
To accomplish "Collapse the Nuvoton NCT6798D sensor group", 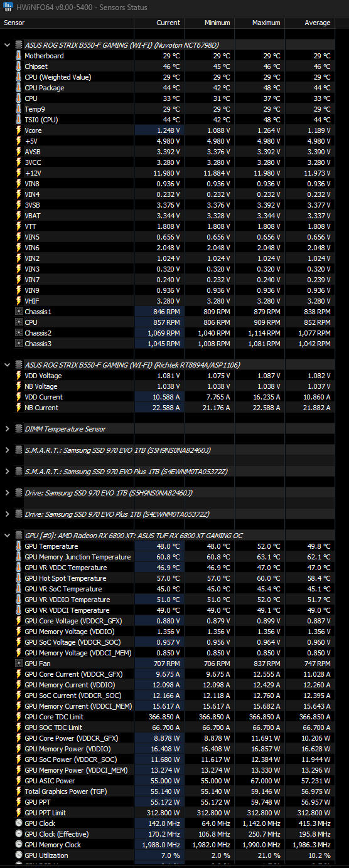I will pyautogui.click(x=7, y=45).
